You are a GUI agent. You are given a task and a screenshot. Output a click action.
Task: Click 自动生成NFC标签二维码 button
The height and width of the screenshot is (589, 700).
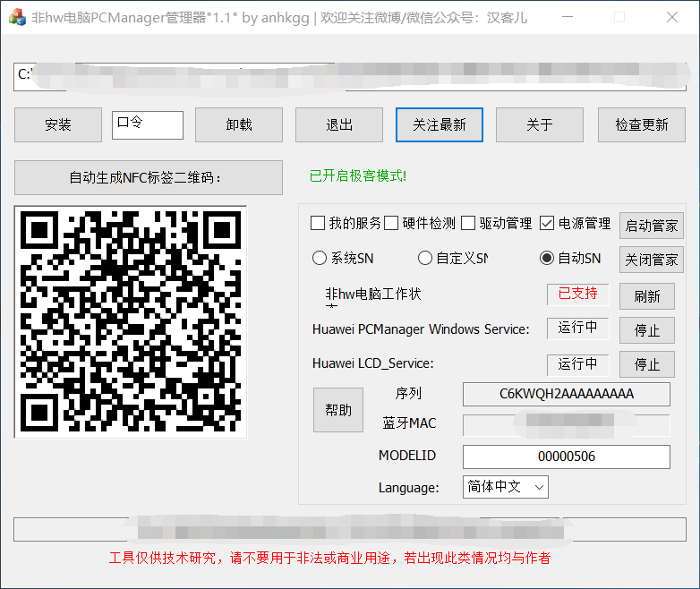[x=149, y=178]
